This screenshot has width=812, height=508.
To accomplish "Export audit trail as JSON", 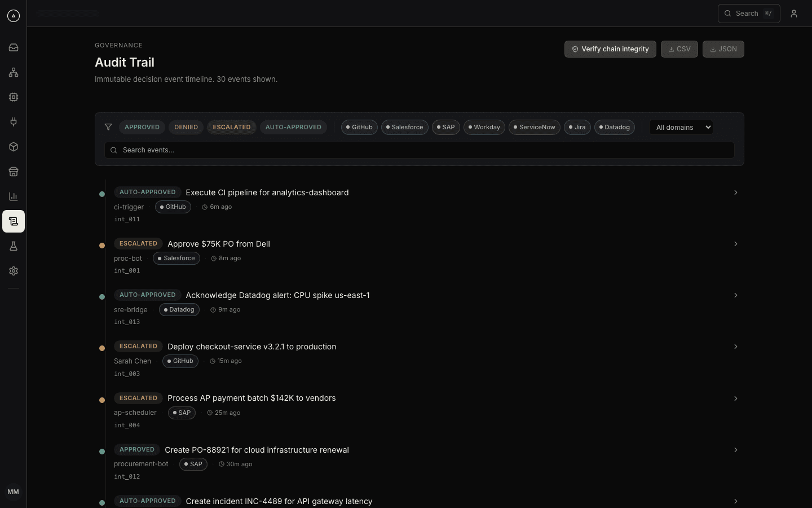I will 723,49.
